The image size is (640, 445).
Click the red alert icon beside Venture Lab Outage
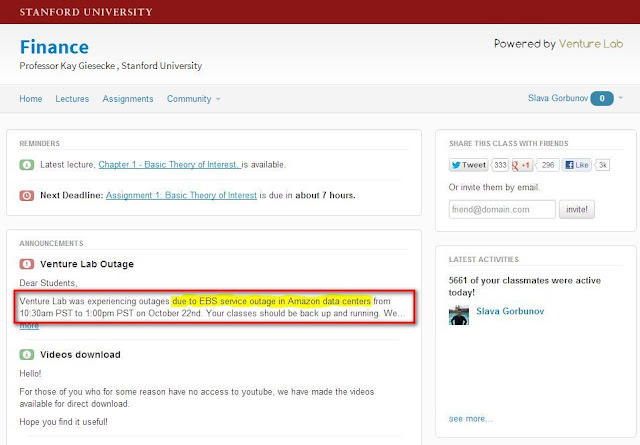coord(27,264)
